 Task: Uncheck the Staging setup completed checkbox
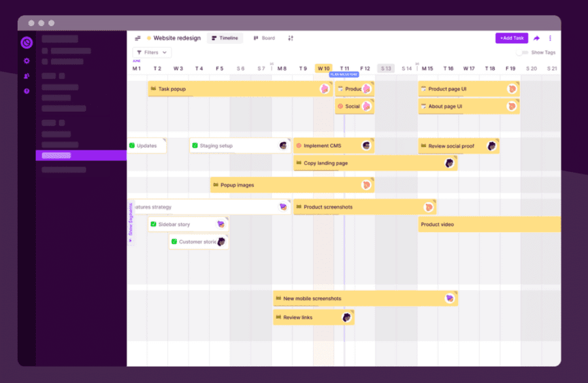coord(195,145)
